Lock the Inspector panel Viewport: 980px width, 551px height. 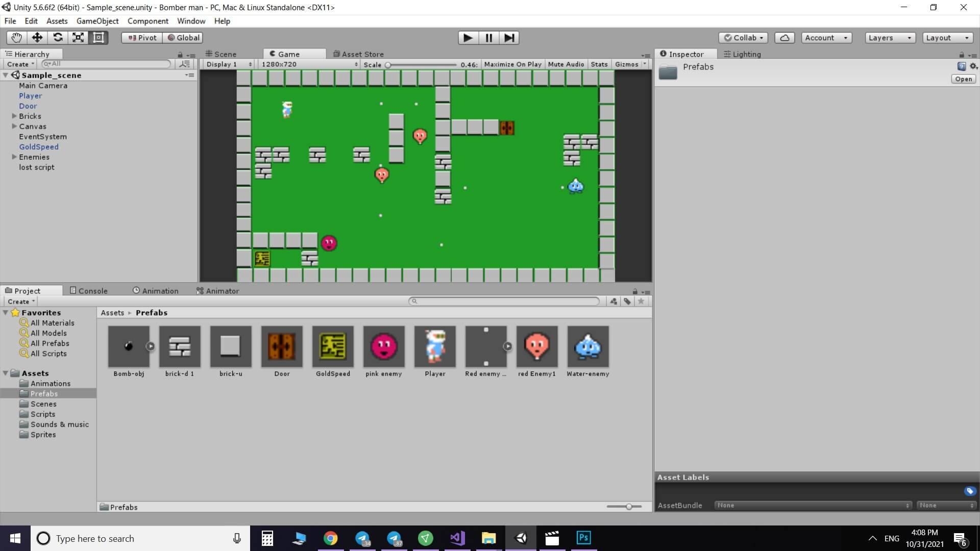click(962, 55)
